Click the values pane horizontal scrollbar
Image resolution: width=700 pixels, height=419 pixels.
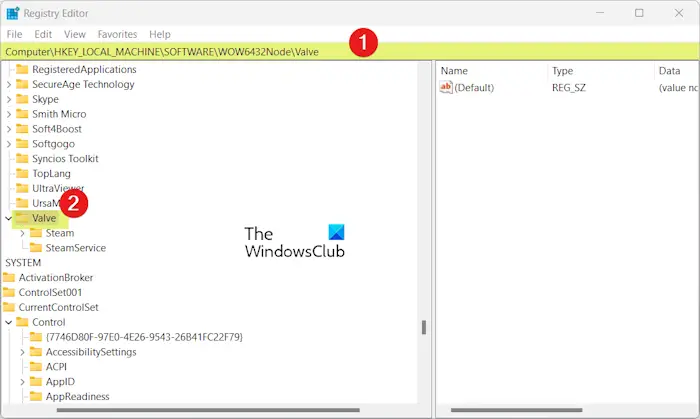click(516, 410)
